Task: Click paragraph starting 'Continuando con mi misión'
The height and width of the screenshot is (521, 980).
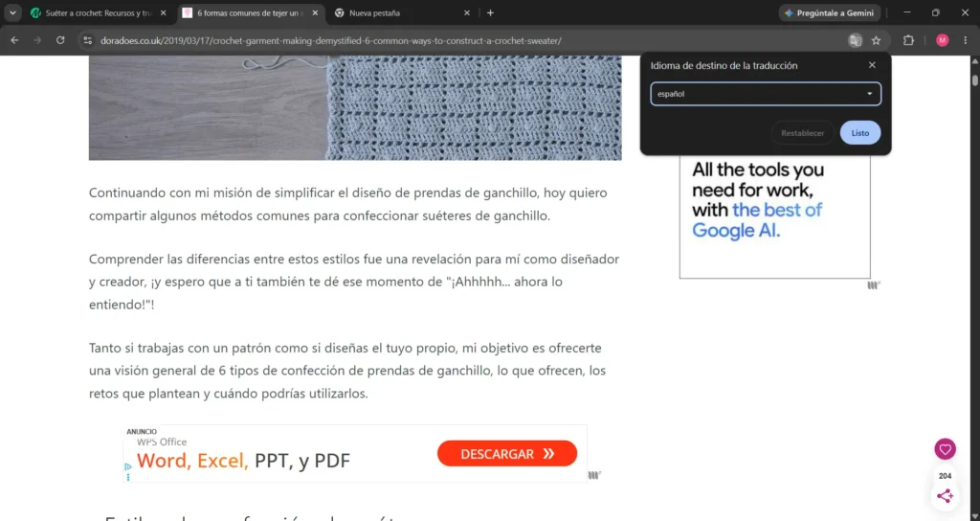Action: tap(348, 204)
